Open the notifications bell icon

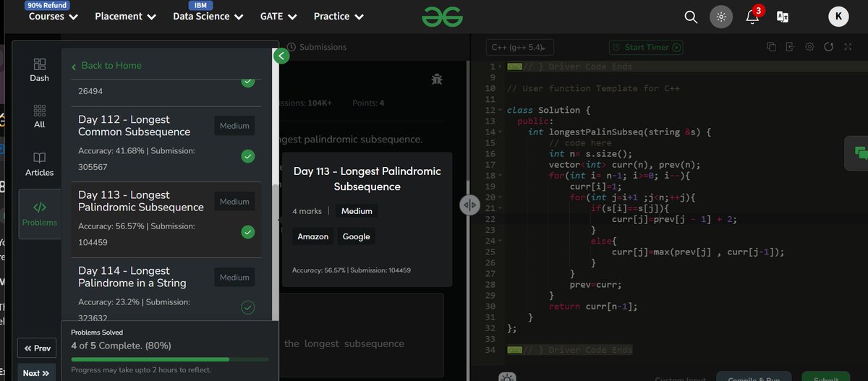752,17
